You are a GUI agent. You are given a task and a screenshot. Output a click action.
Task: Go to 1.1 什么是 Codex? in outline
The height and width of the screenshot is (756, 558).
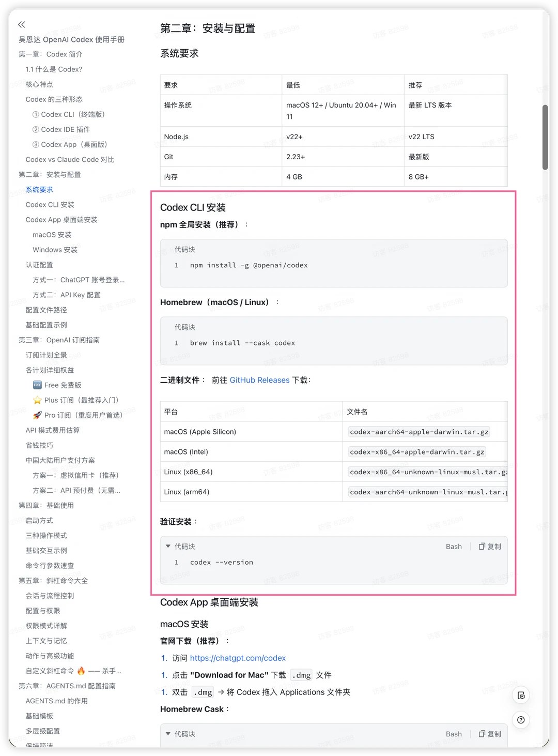(x=54, y=69)
